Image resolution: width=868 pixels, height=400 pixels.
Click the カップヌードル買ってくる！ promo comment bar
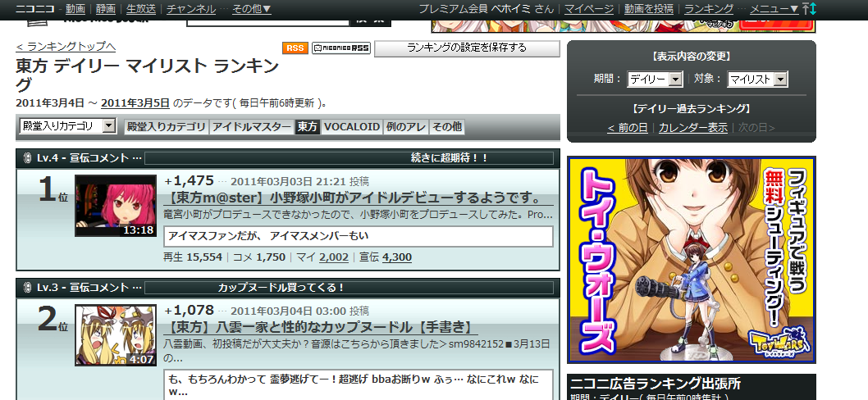pos(349,288)
